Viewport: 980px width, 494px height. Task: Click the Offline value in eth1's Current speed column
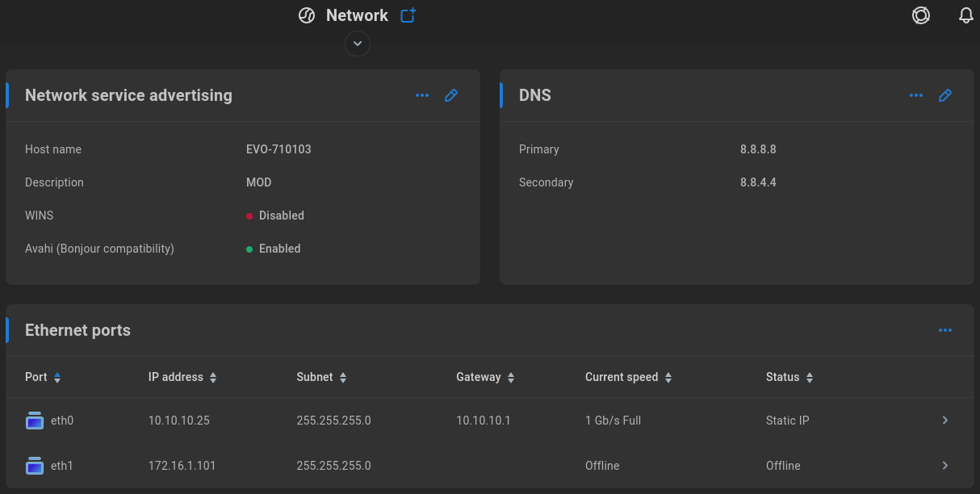click(x=602, y=466)
